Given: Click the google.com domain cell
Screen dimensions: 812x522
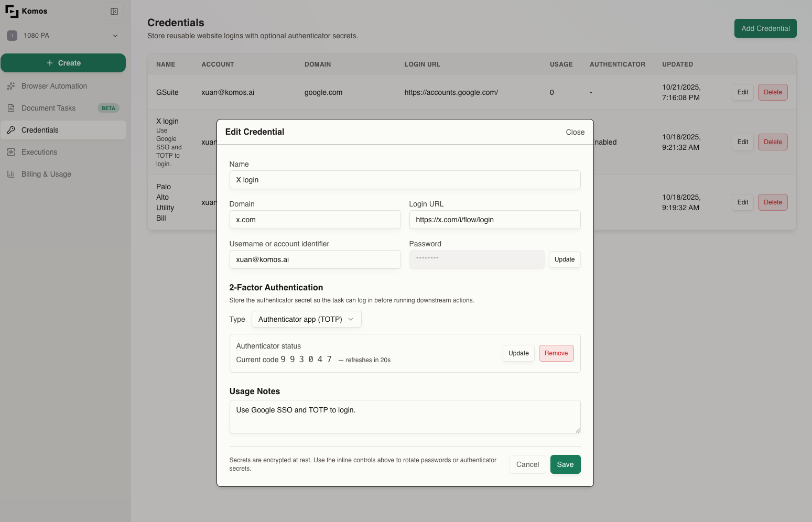Looking at the screenshot, I should 323,92.
